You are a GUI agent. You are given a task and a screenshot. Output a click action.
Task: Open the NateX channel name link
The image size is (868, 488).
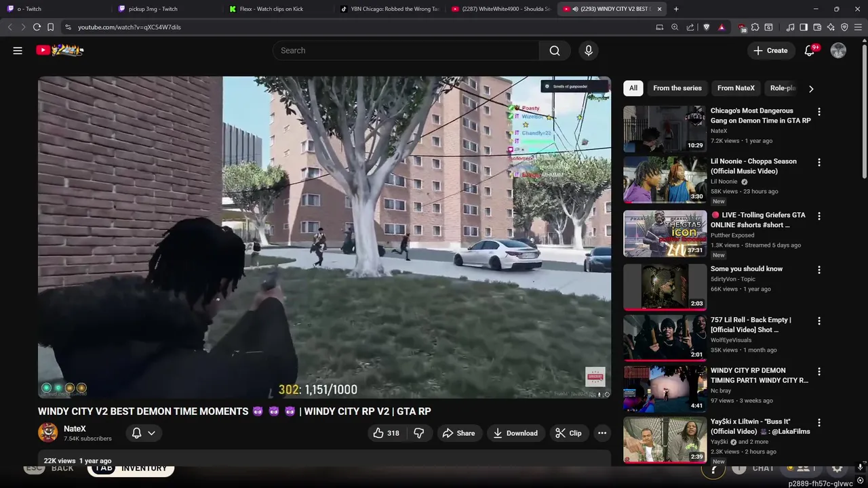coord(75,429)
